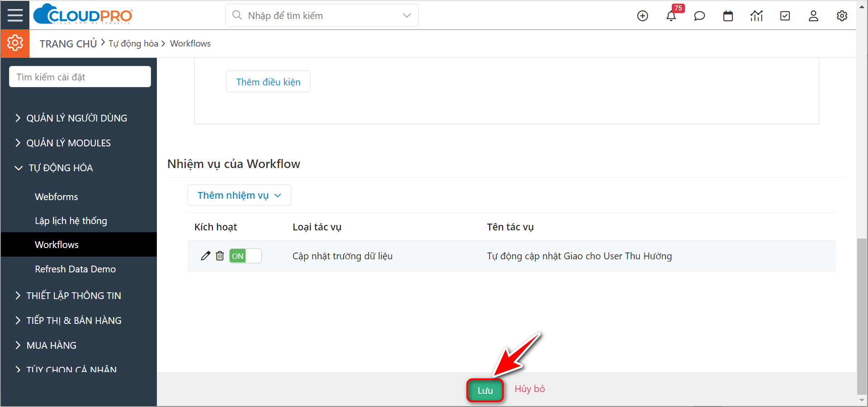
Task: Toggle the ON switch for the task
Action: coord(245,256)
